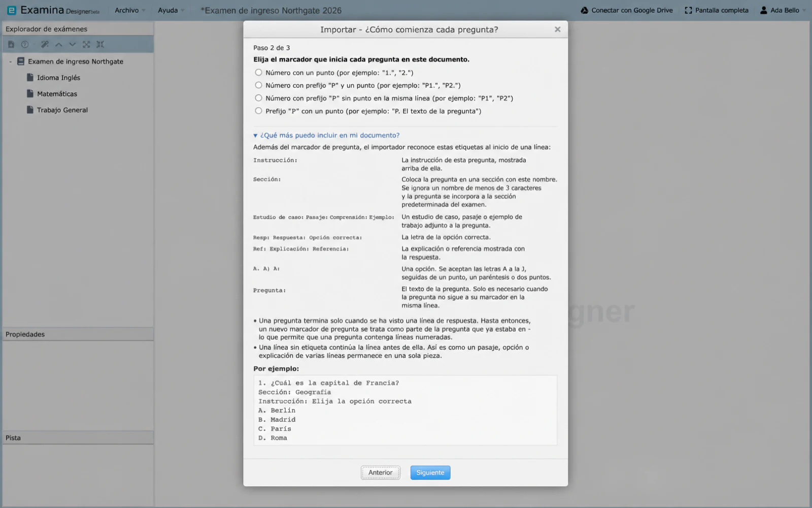Image resolution: width=812 pixels, height=508 pixels.
Task: Click the magic wand icon in the explorer toolbar
Action: click(45, 45)
